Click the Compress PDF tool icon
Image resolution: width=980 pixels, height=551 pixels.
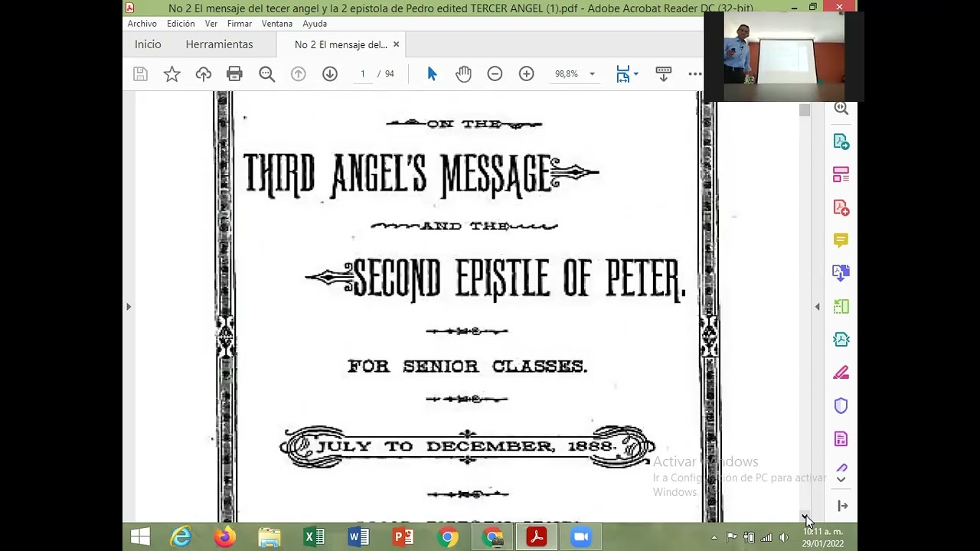[x=841, y=339]
